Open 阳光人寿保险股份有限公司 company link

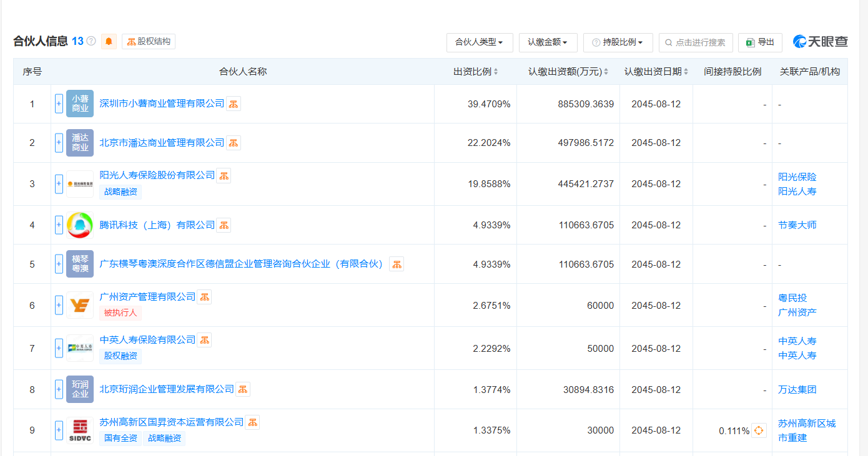pyautogui.click(x=157, y=175)
